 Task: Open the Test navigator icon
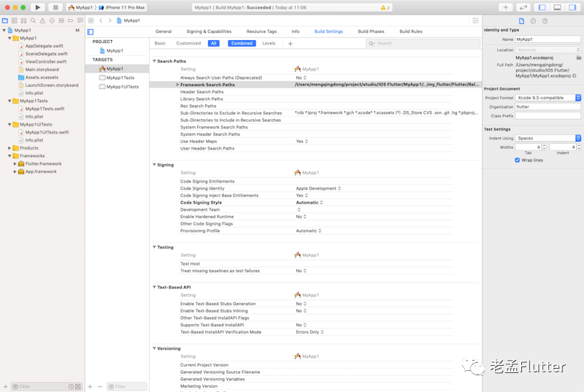tap(52, 20)
